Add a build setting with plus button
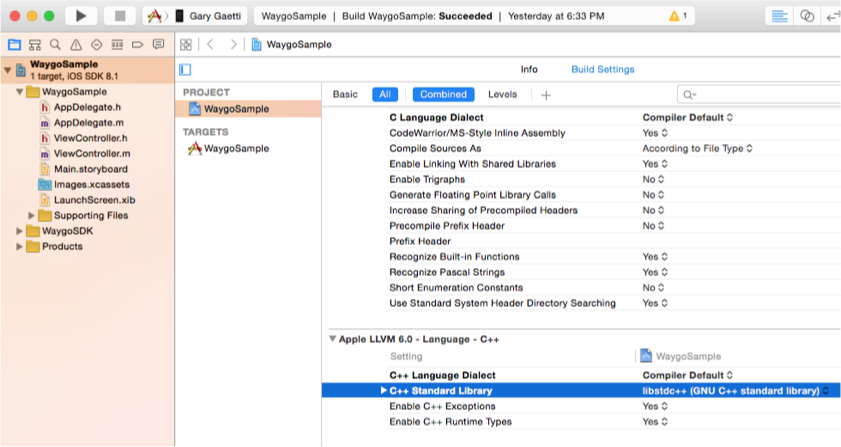This screenshot has width=841, height=447. [546, 95]
